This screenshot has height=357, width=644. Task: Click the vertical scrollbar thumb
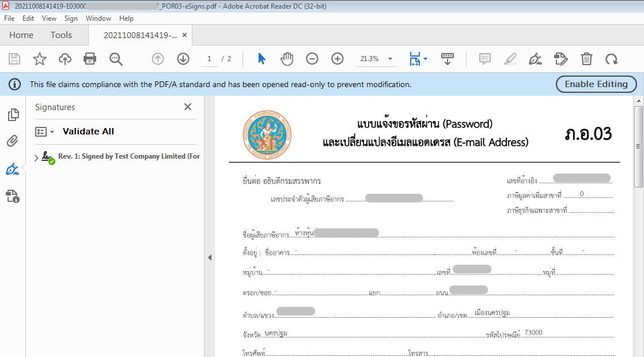pos(638,146)
